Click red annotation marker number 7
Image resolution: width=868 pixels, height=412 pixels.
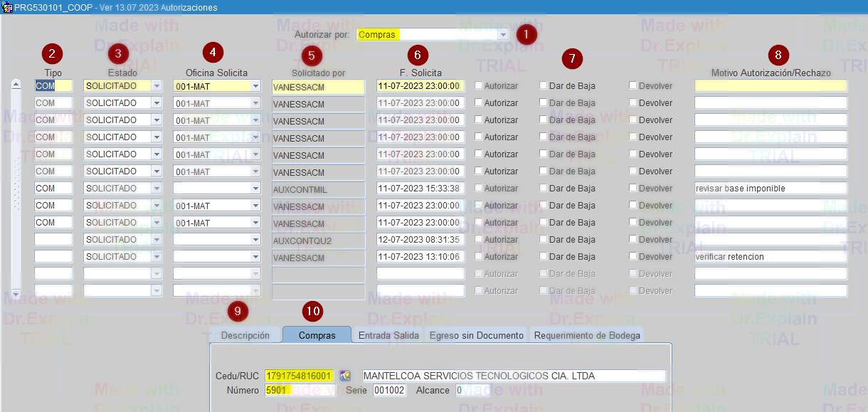coord(572,58)
